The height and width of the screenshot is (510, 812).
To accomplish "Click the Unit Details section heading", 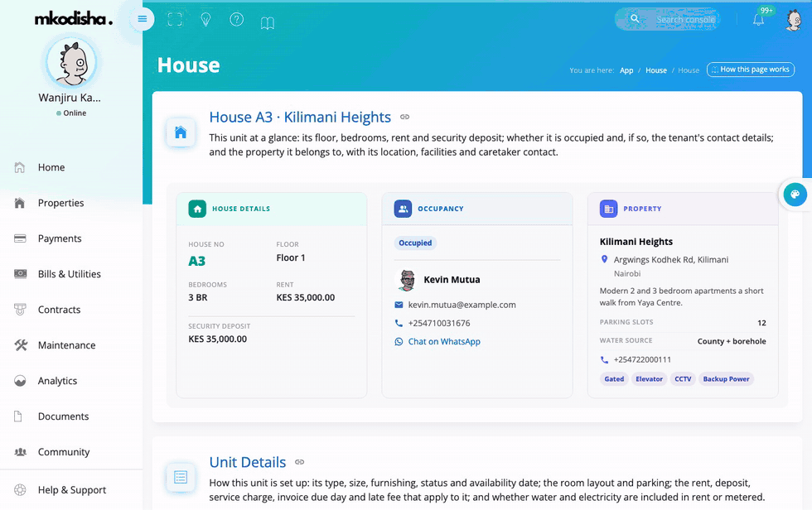I will (248, 462).
